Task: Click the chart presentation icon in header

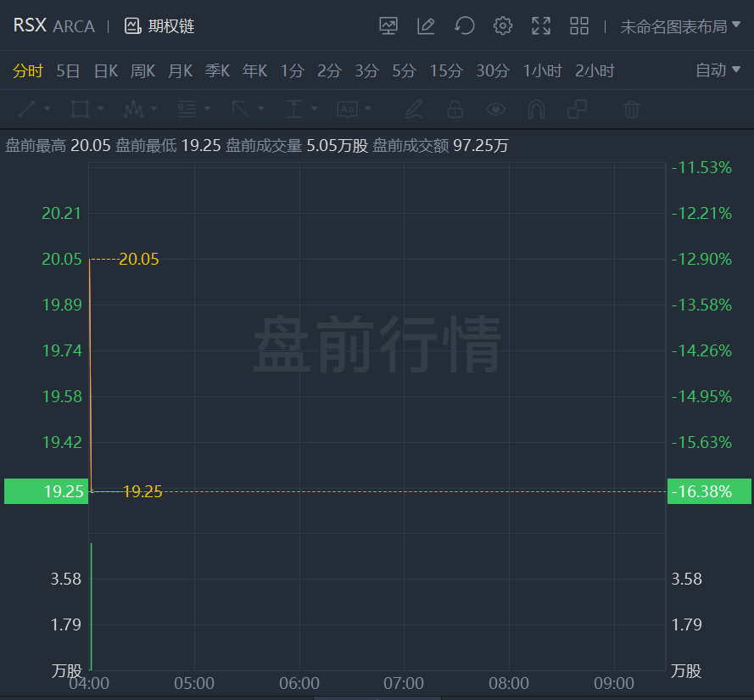Action: tap(388, 26)
